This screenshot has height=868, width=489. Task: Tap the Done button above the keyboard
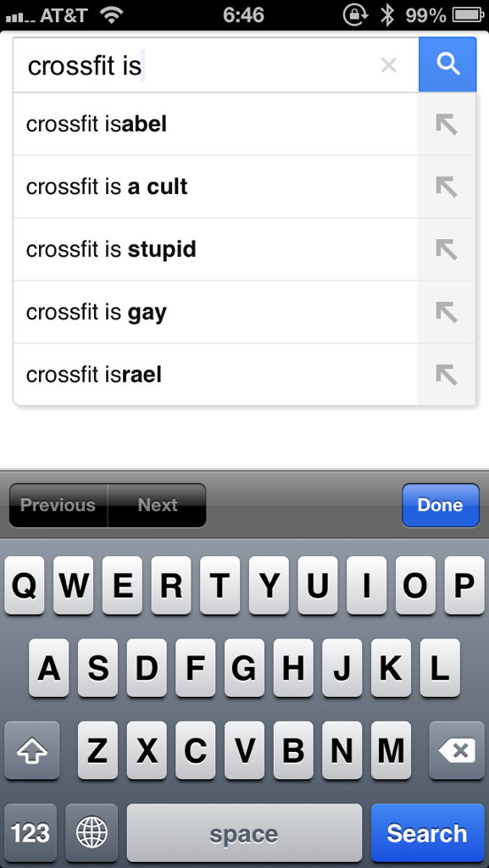[x=441, y=505]
